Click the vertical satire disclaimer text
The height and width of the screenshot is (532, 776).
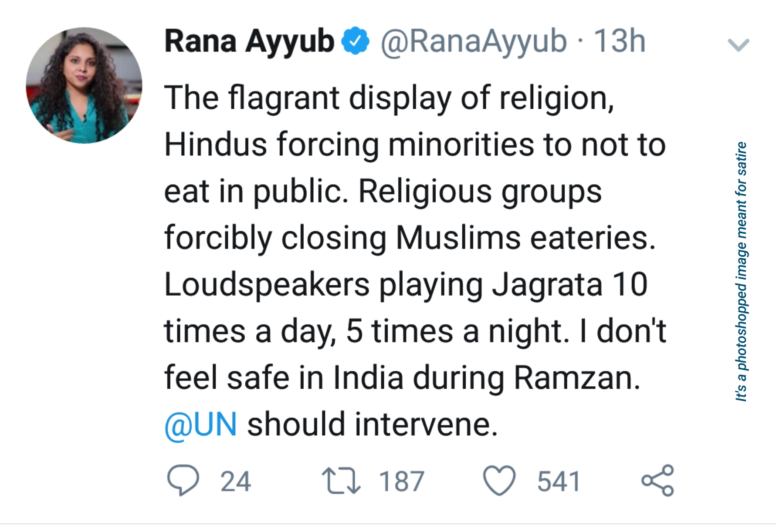(741, 271)
